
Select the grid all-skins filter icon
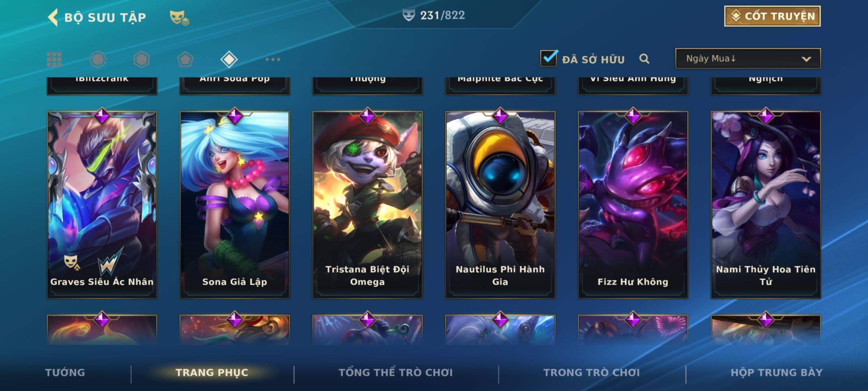(54, 59)
